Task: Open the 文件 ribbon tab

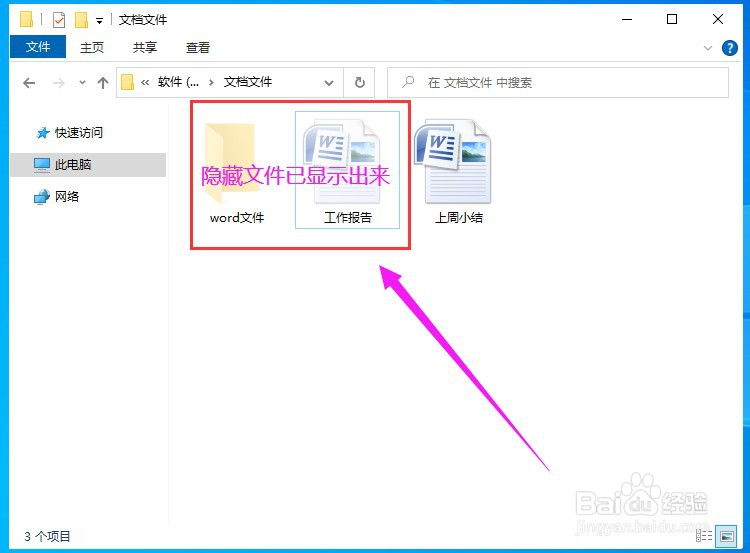Action: [38, 47]
